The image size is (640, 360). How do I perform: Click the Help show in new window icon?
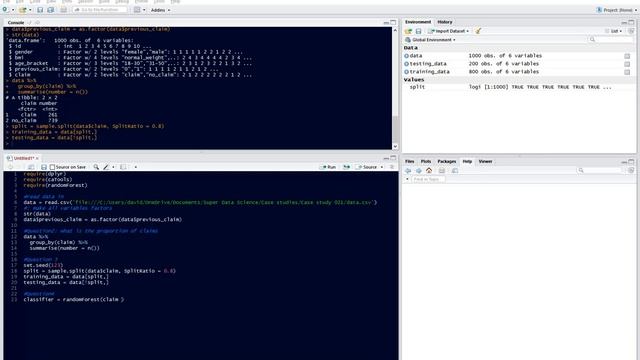coord(455,171)
